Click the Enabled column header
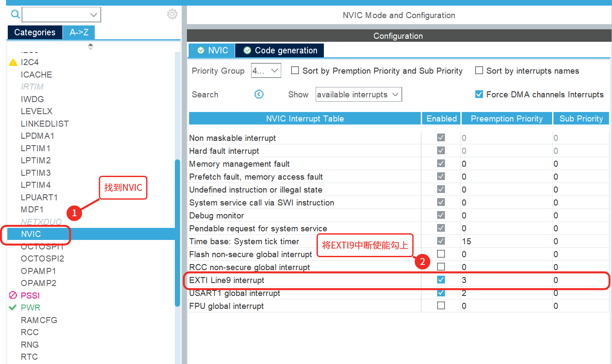612x364 pixels. click(441, 118)
